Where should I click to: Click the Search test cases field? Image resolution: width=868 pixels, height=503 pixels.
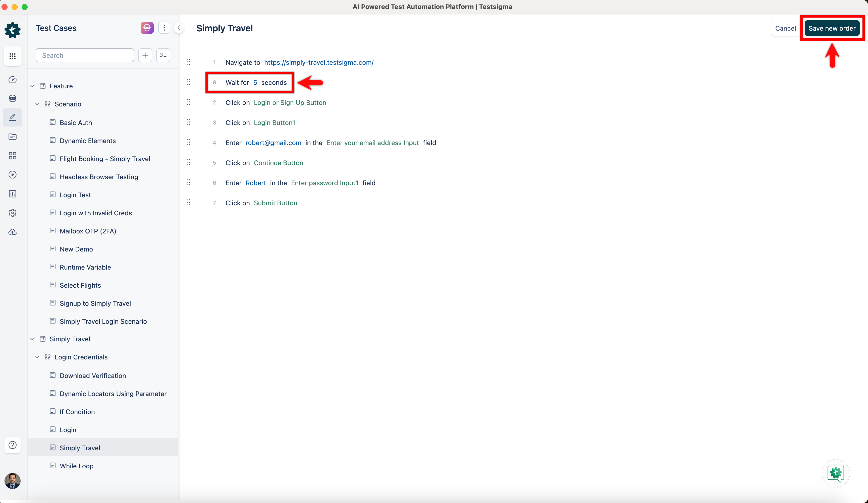pos(85,55)
